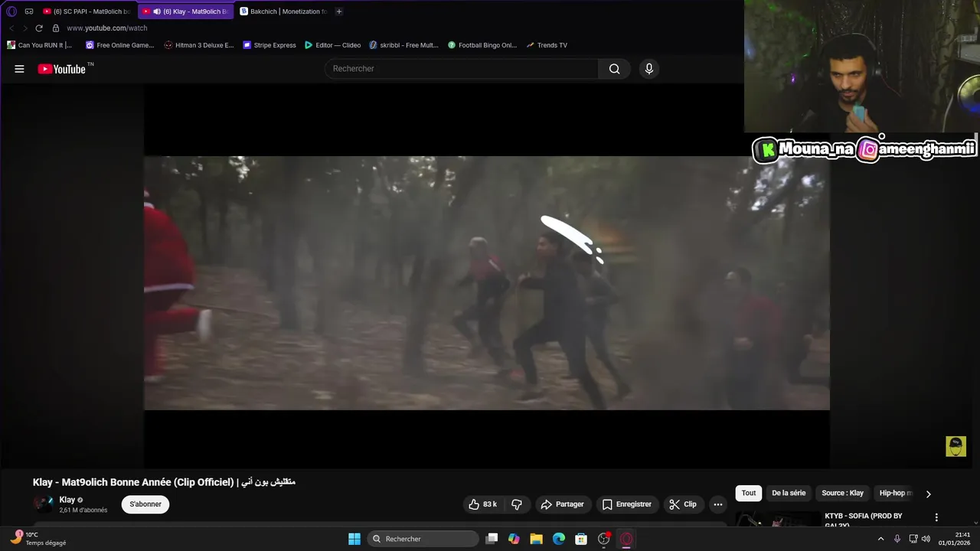
Task: Click the YouTube Rechercher search field
Action: (462, 69)
